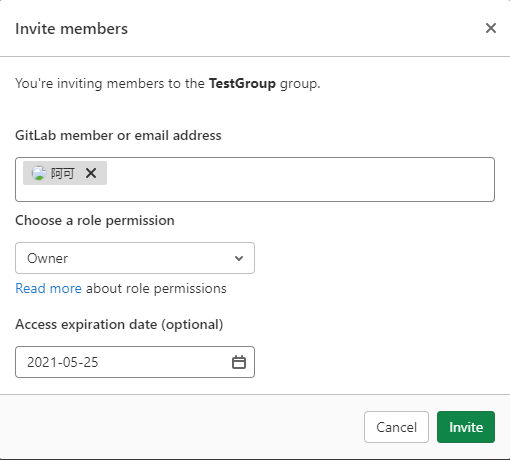Remove the 阿可 member token
Image resolution: width=510 pixels, height=460 pixels.
(91, 173)
